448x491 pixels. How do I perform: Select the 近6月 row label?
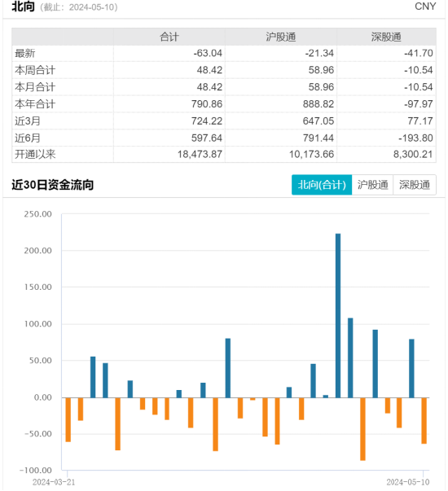[28, 138]
